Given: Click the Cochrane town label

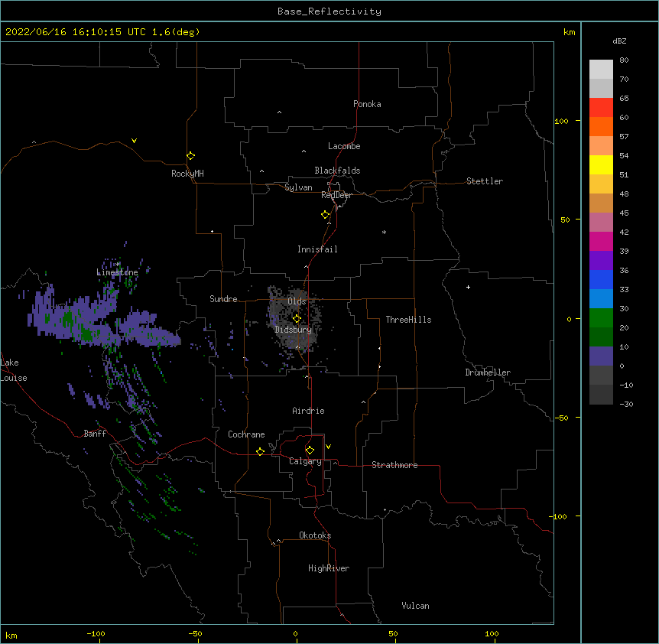Looking at the screenshot, I should coord(246,434).
